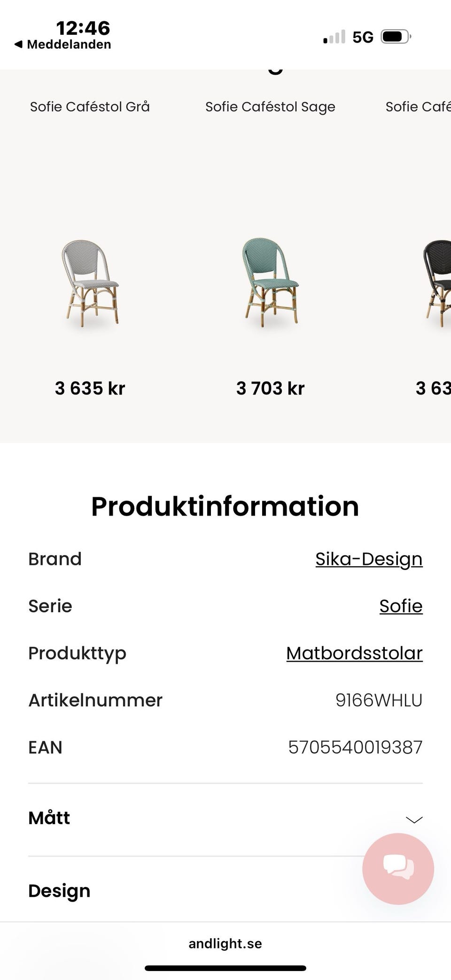451x980 pixels.
Task: Open the Matbordsstolar product type link
Action: pos(355,653)
